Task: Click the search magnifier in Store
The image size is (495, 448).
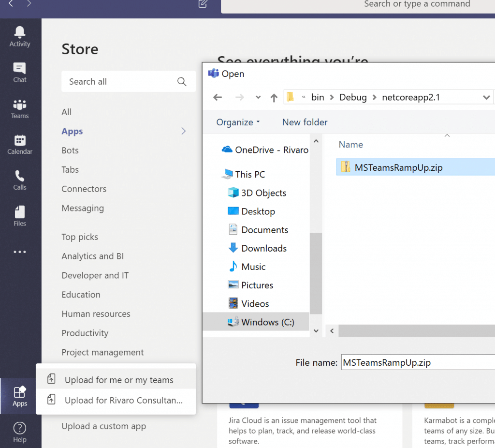Action: 182,81
